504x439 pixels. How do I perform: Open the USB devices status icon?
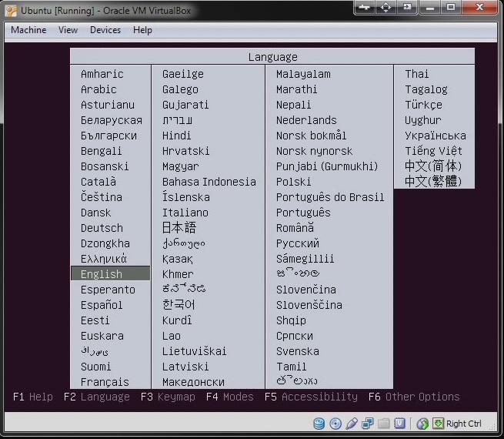pyautogui.click(x=352, y=424)
